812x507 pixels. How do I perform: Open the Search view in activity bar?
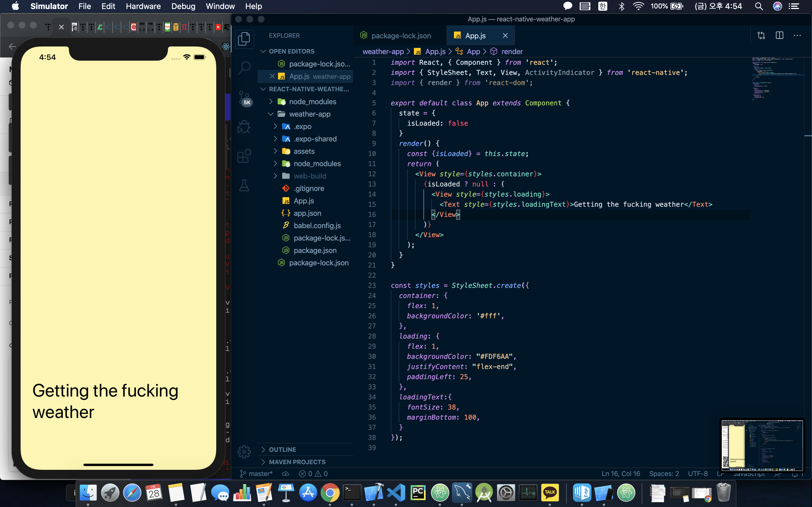[244, 68]
